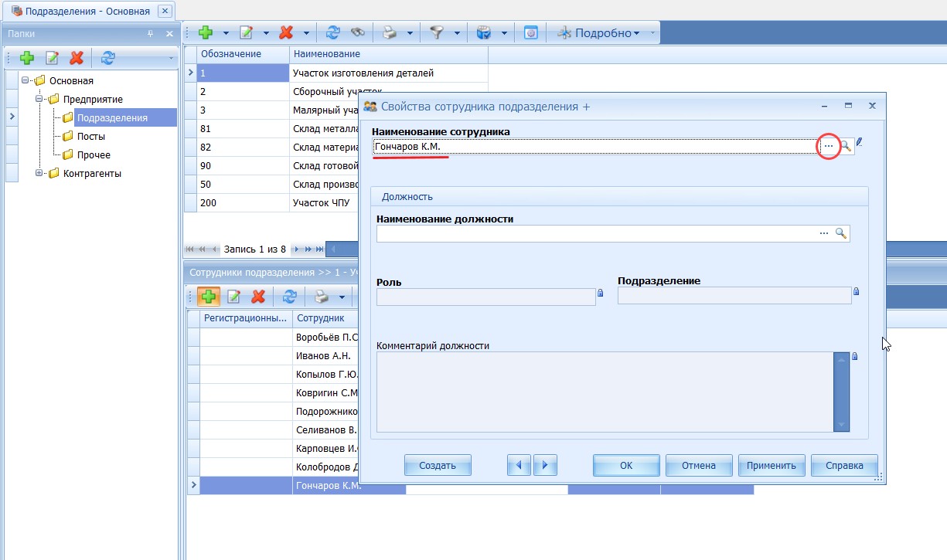Click the printer icon in main toolbar
This screenshot has width=947, height=560.
pos(390,32)
